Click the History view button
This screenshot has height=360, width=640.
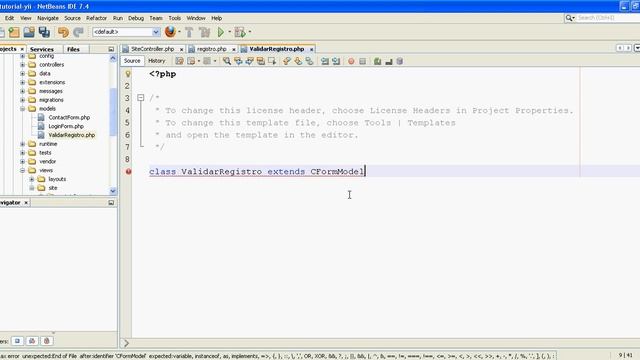click(x=157, y=61)
